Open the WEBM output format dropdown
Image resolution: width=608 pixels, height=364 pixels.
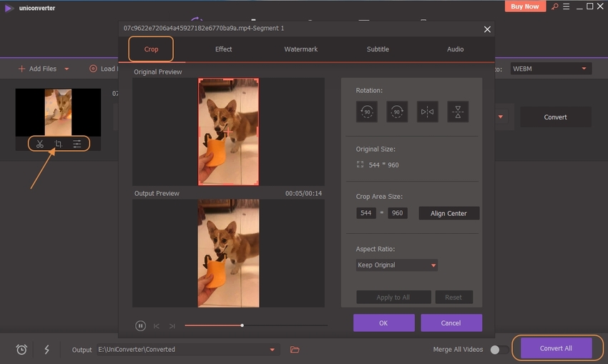click(x=551, y=69)
